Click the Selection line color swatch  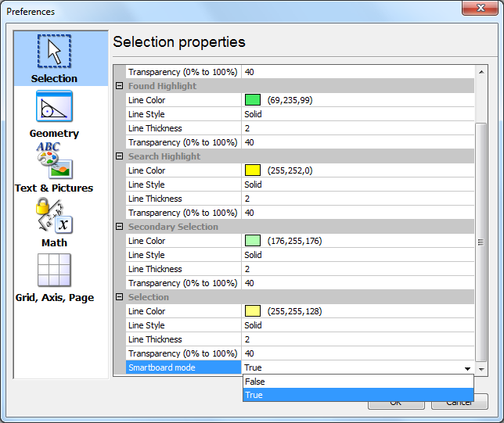252,311
